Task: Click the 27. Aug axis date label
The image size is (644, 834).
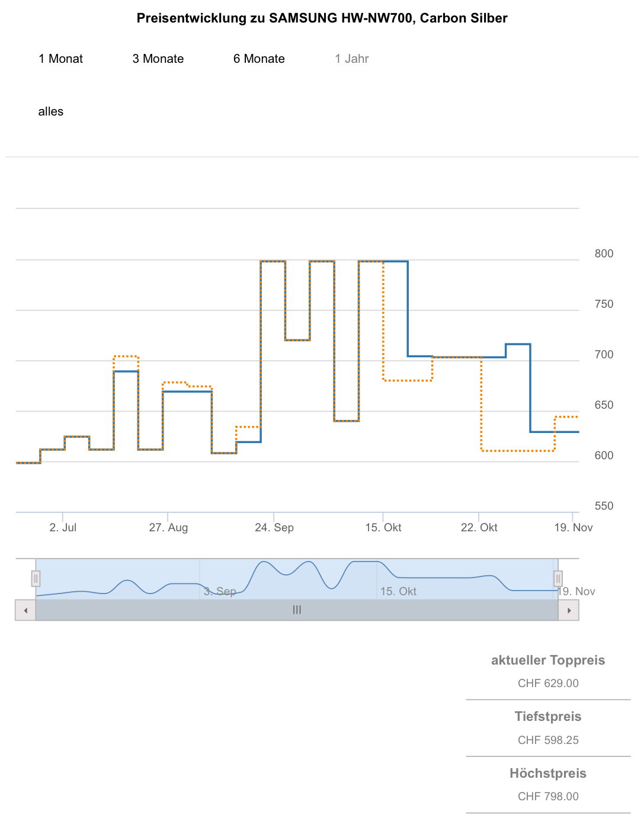Action: tap(168, 527)
